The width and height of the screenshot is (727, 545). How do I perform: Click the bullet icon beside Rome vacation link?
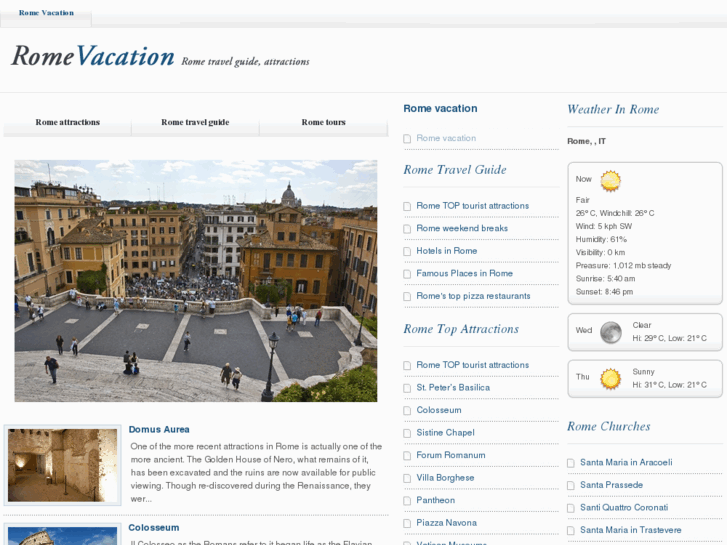coord(407,139)
